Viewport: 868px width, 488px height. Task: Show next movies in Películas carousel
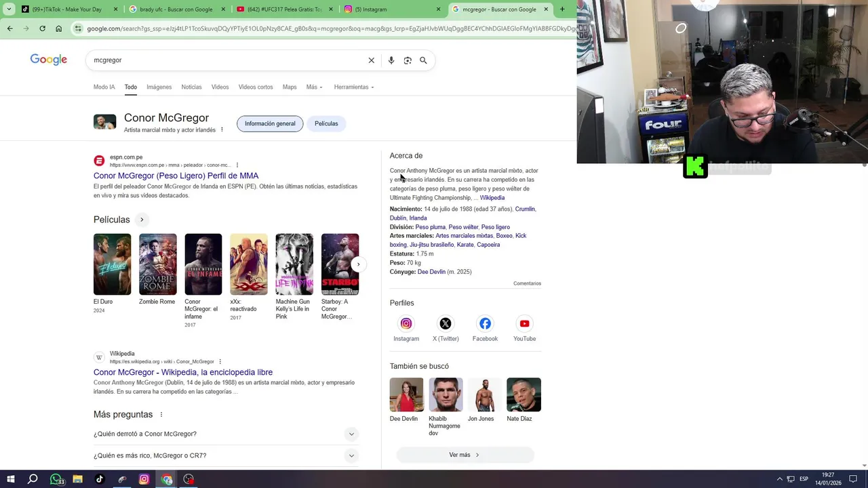pyautogui.click(x=358, y=264)
